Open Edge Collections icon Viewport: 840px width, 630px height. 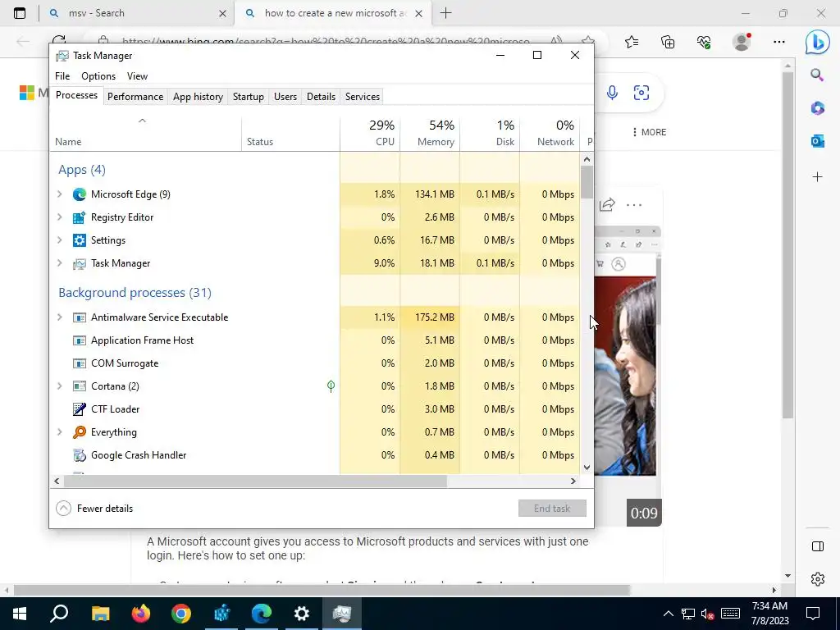pyautogui.click(x=668, y=42)
